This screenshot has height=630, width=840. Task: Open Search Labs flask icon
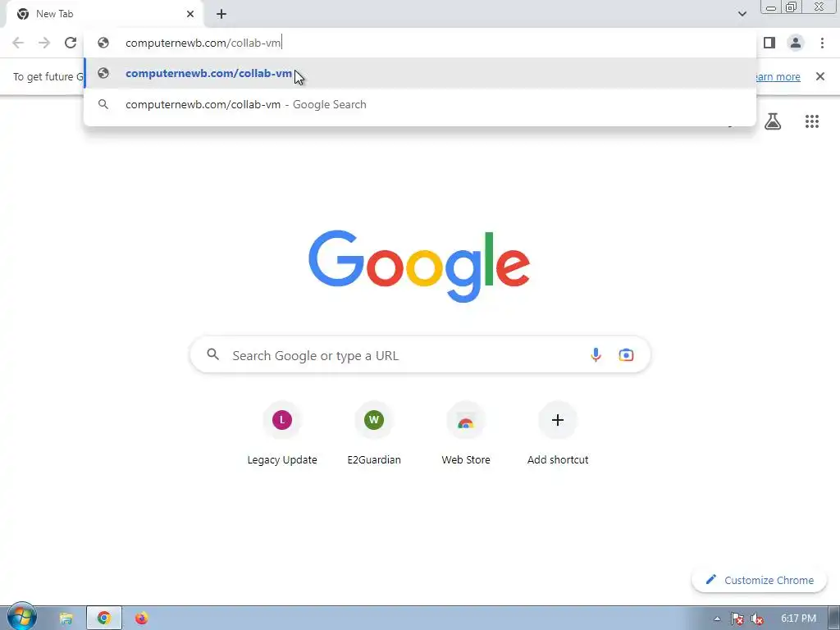(773, 121)
